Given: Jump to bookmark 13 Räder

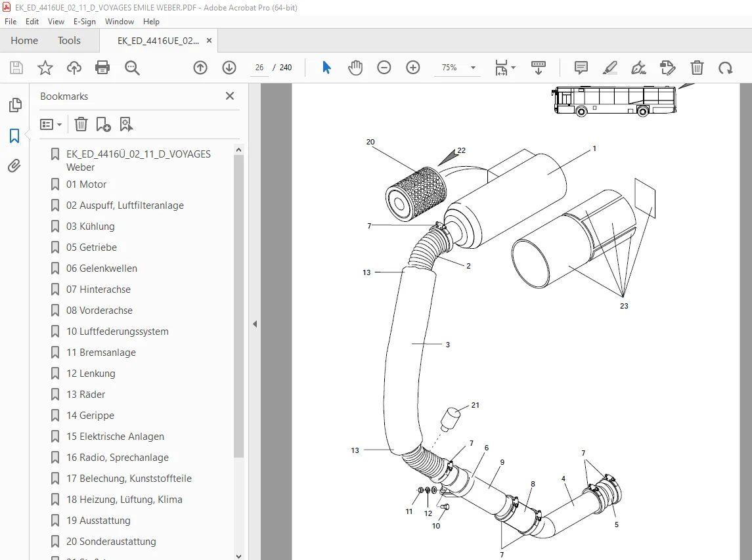Looking at the screenshot, I should pyautogui.click(x=86, y=395).
